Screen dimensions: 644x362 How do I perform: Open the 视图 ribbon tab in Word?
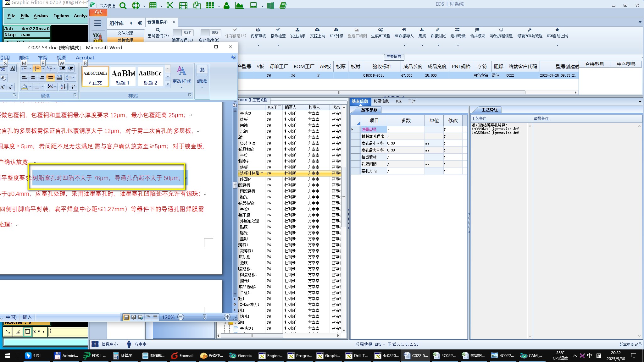click(61, 58)
